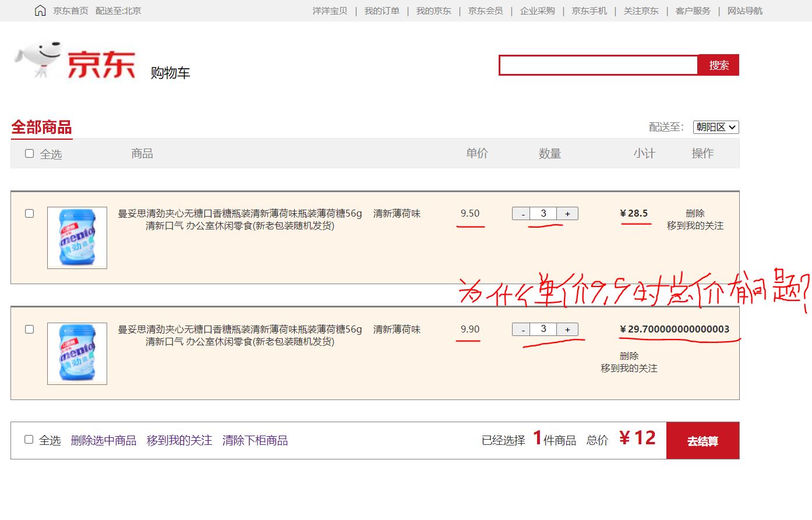The image size is (812, 520).
Task: Tick the bottom bar 全选 checkbox
Action: [29, 440]
